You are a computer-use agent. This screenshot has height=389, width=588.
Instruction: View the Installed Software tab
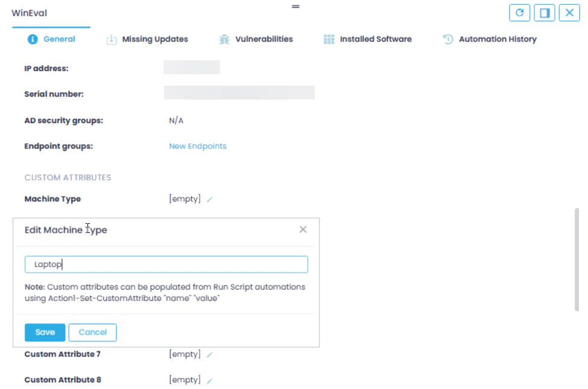(x=376, y=39)
